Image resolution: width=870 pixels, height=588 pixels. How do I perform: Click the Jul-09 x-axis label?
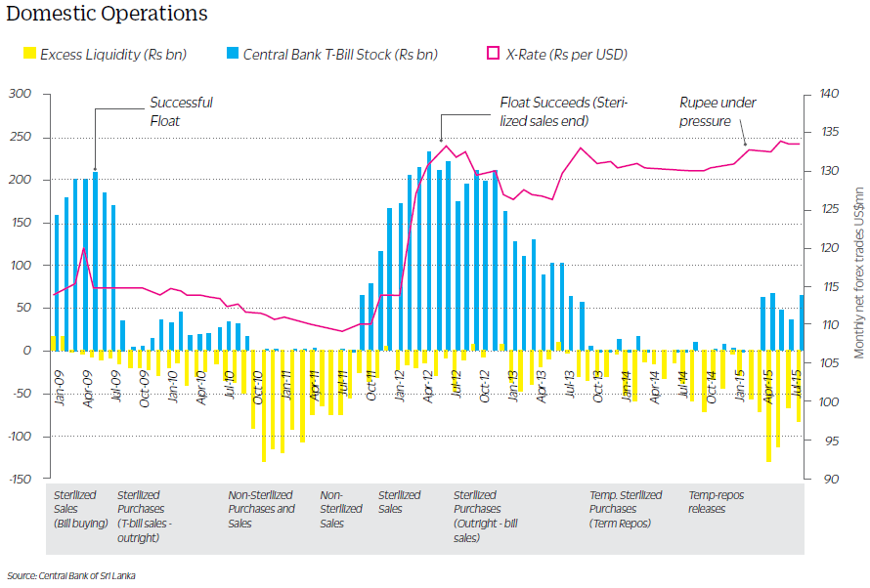(116, 386)
